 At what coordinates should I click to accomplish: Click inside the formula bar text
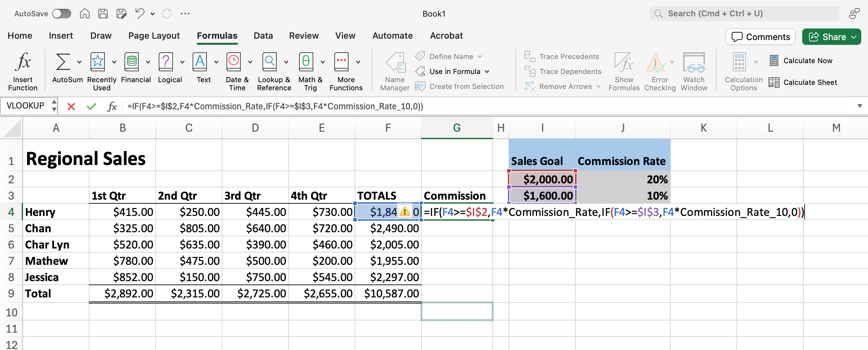tap(275, 107)
